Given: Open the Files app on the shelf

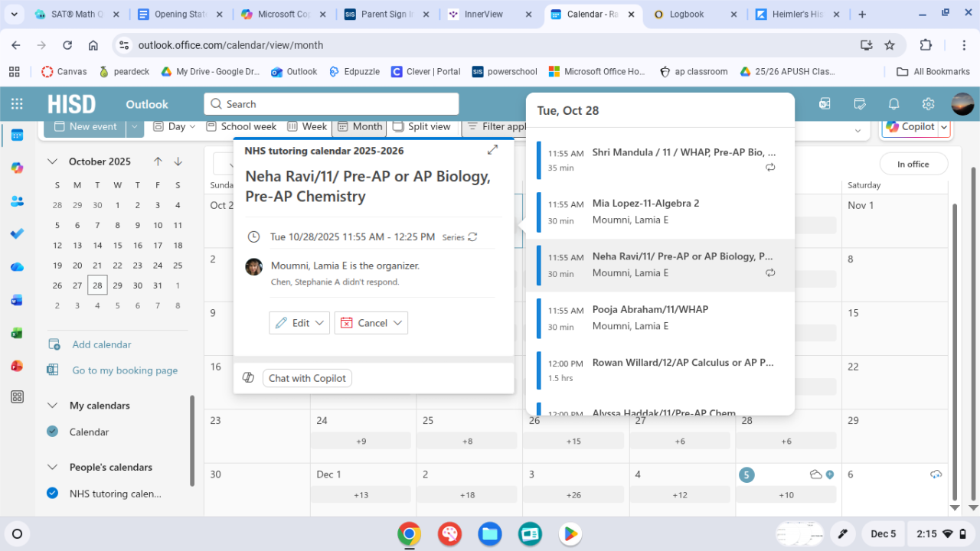Looking at the screenshot, I should point(490,533).
